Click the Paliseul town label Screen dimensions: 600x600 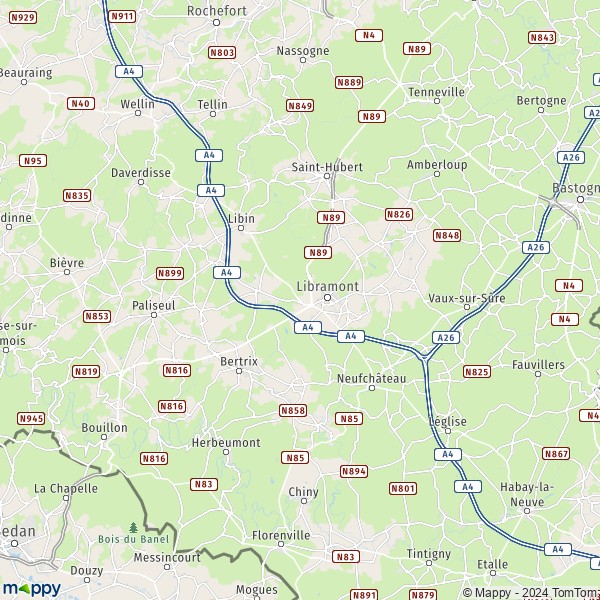click(154, 305)
